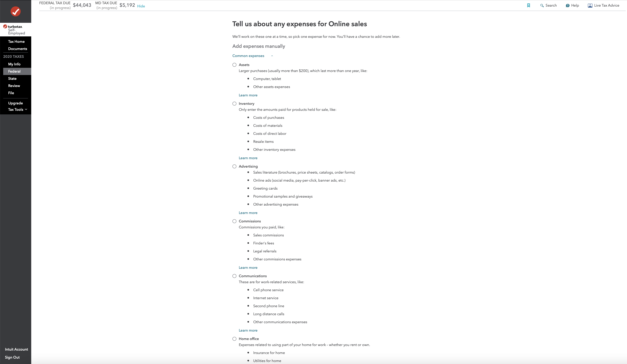Image resolution: width=627 pixels, height=364 pixels.
Task: Open Tax Home in the sidebar
Action: click(x=16, y=42)
